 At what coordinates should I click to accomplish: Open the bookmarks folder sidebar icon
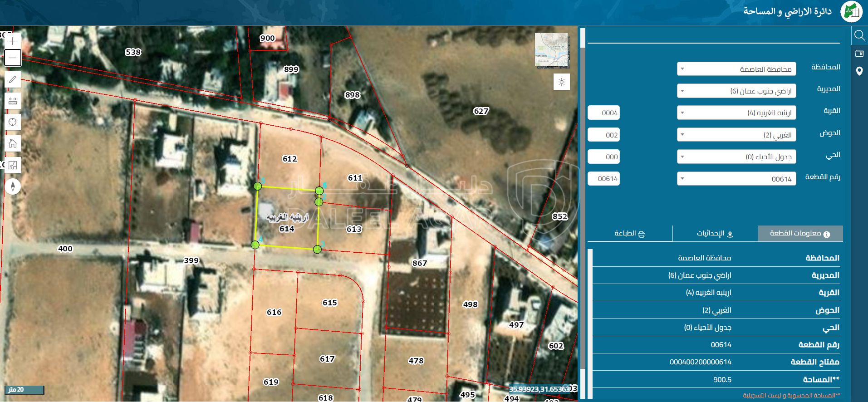pos(859,54)
